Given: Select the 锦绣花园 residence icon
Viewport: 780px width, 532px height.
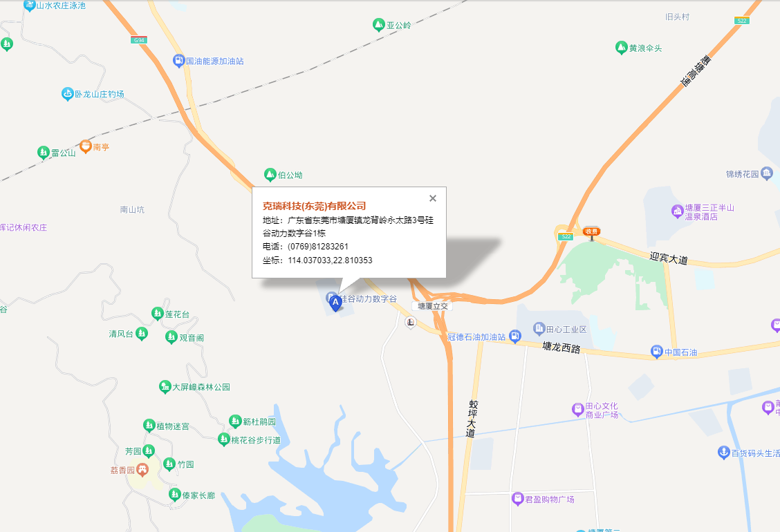Looking at the screenshot, I should tap(767, 173).
